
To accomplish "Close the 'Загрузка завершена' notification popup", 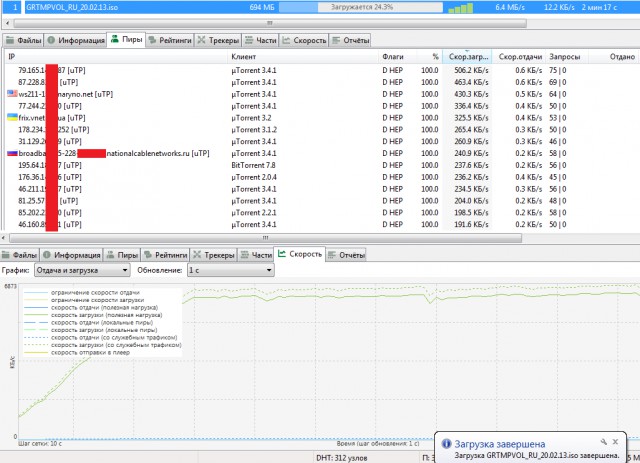I will [615, 442].
